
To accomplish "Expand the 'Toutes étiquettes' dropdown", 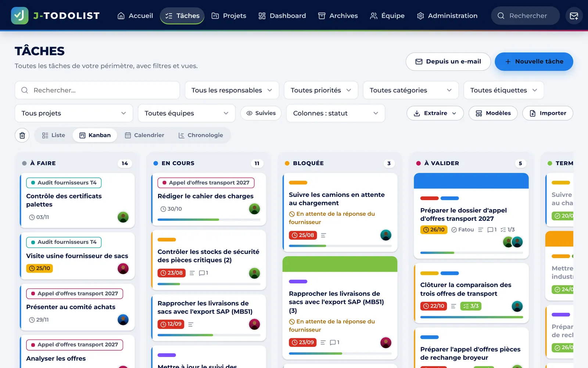I will (x=504, y=91).
